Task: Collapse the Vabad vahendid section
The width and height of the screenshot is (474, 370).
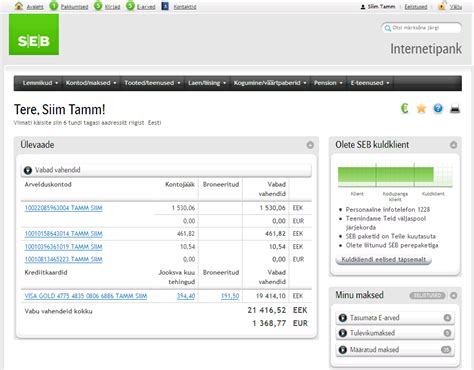Action: (x=28, y=170)
